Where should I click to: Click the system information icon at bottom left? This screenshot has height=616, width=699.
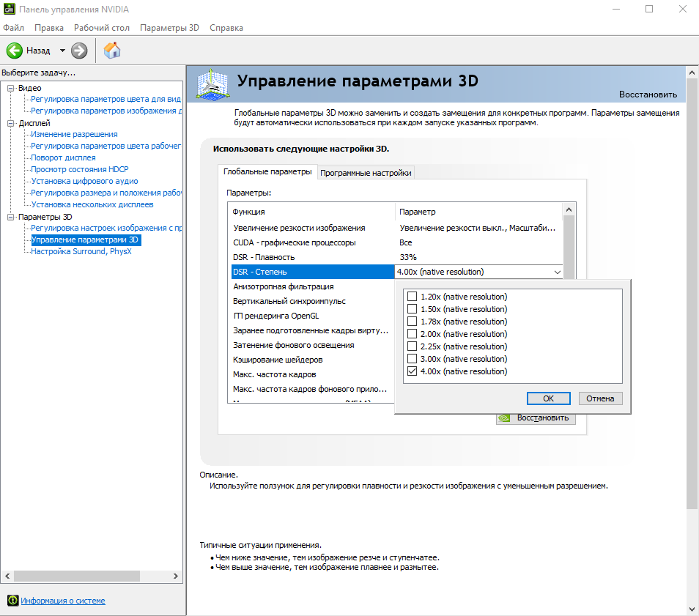[x=13, y=601]
